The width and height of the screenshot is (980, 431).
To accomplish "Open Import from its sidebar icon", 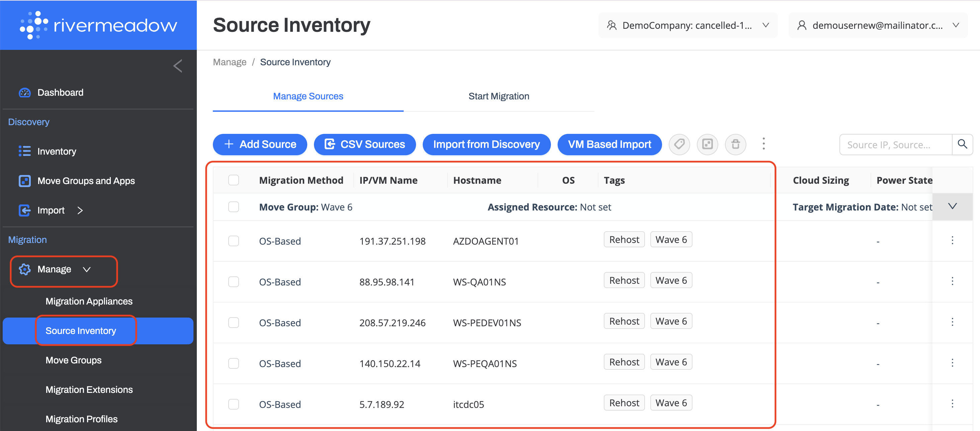I will click(25, 210).
